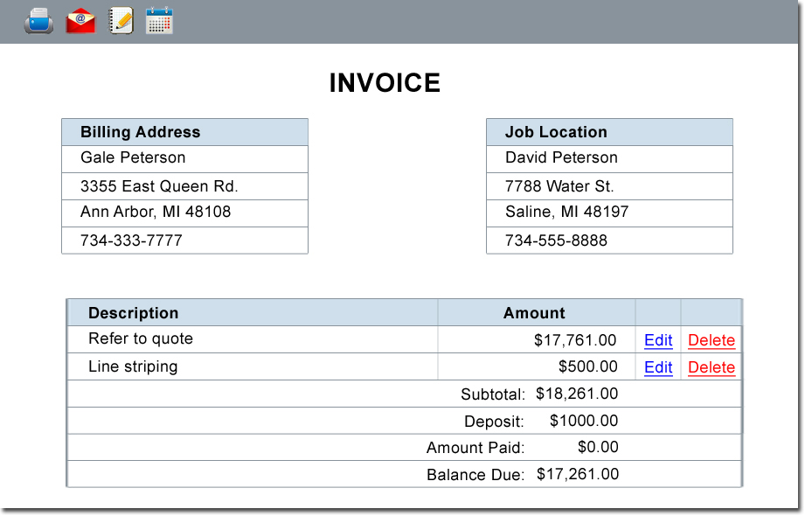Click the Job Location header
The width and height of the screenshot is (812, 523).
(x=556, y=132)
